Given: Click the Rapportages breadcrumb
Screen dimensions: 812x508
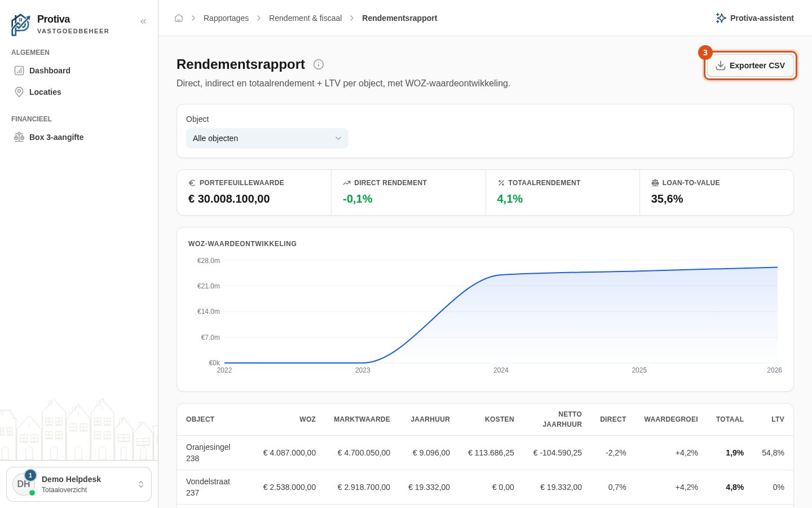Looking at the screenshot, I should click(x=226, y=18).
